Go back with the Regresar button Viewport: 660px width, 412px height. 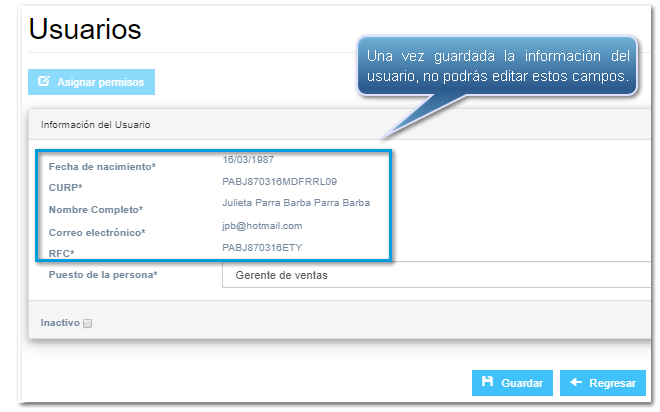tap(603, 383)
